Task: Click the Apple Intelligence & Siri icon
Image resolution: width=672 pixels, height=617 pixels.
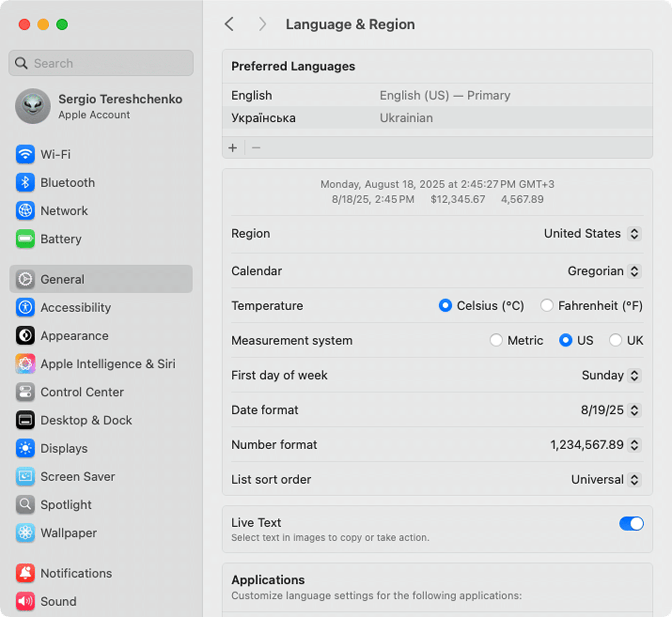Action: tap(25, 364)
